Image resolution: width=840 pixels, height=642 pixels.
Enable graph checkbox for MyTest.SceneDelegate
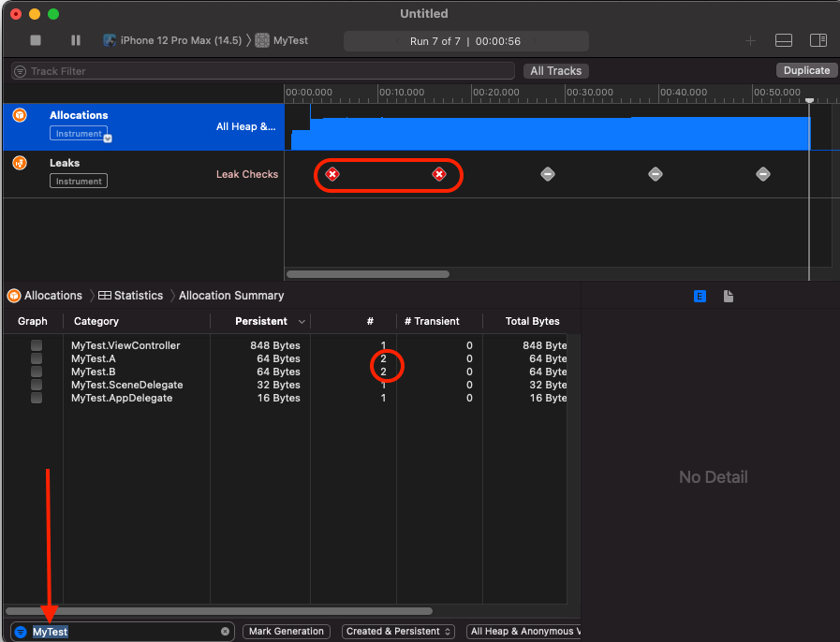click(37, 385)
